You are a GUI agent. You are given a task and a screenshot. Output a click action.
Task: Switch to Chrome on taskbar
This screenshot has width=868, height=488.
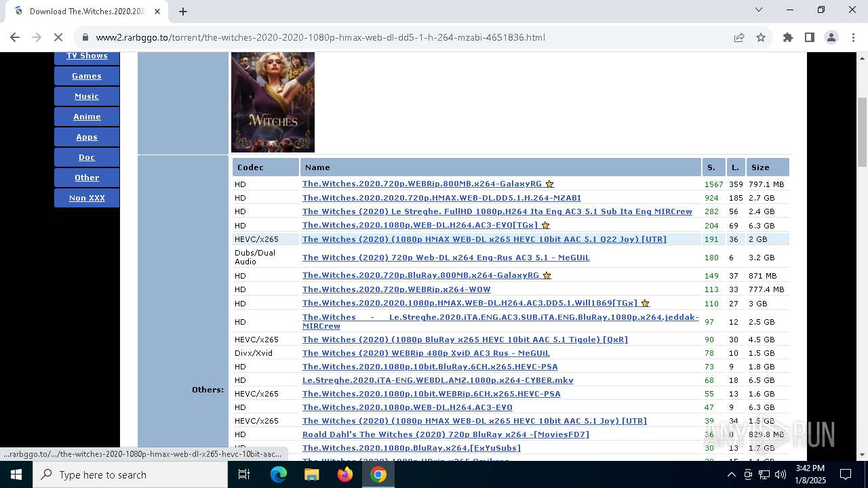[x=378, y=474]
